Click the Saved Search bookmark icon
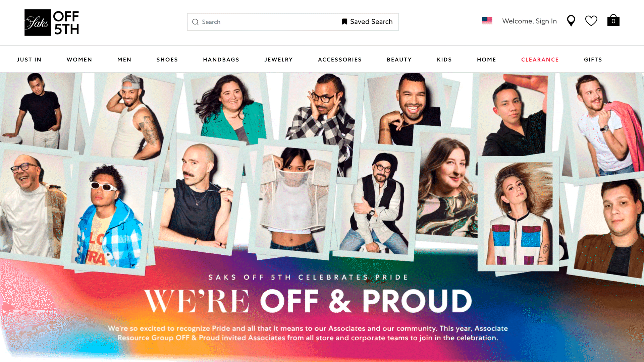 coord(344,22)
